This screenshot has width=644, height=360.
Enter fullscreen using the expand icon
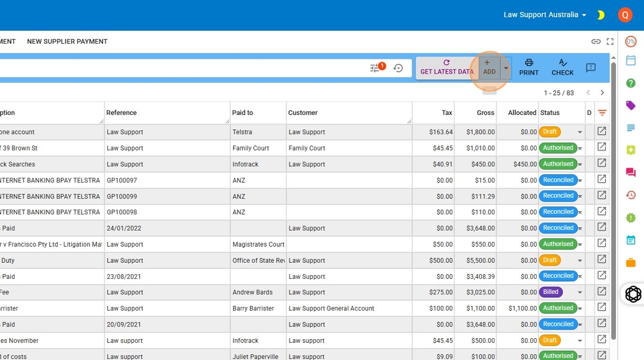tap(610, 41)
